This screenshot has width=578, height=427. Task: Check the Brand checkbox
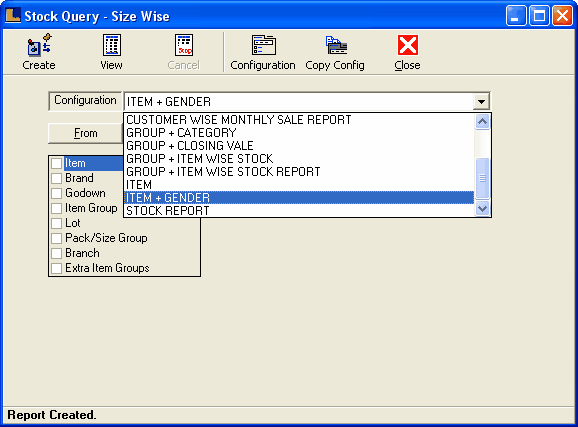56,178
